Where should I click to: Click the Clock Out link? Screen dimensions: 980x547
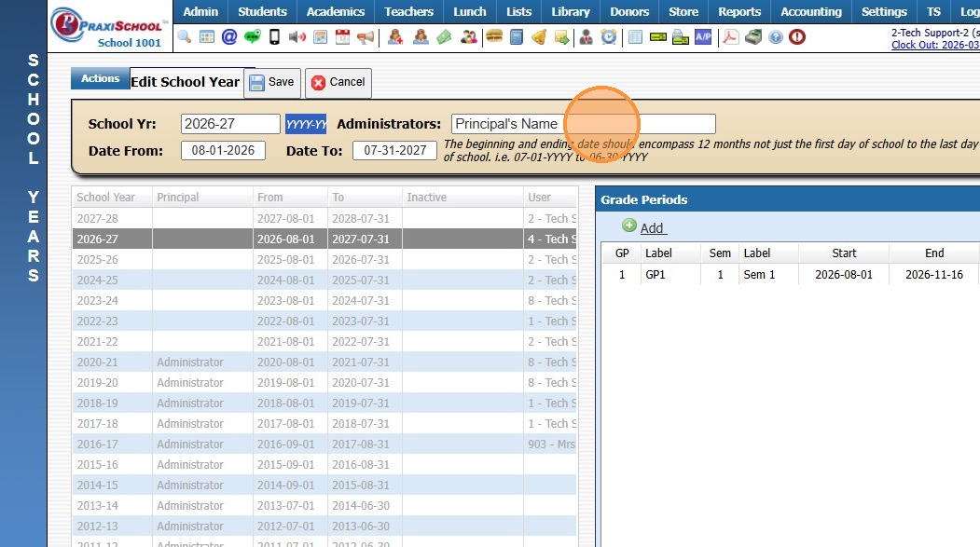935,45
